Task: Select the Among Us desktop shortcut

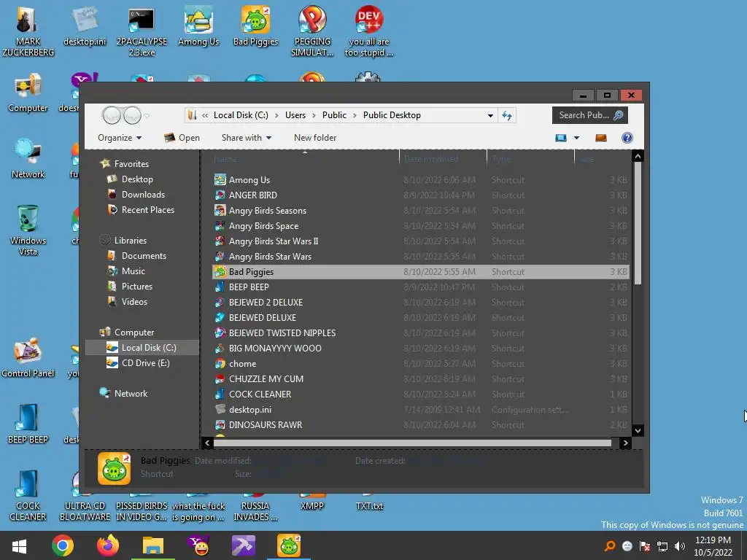Action: 198,27
